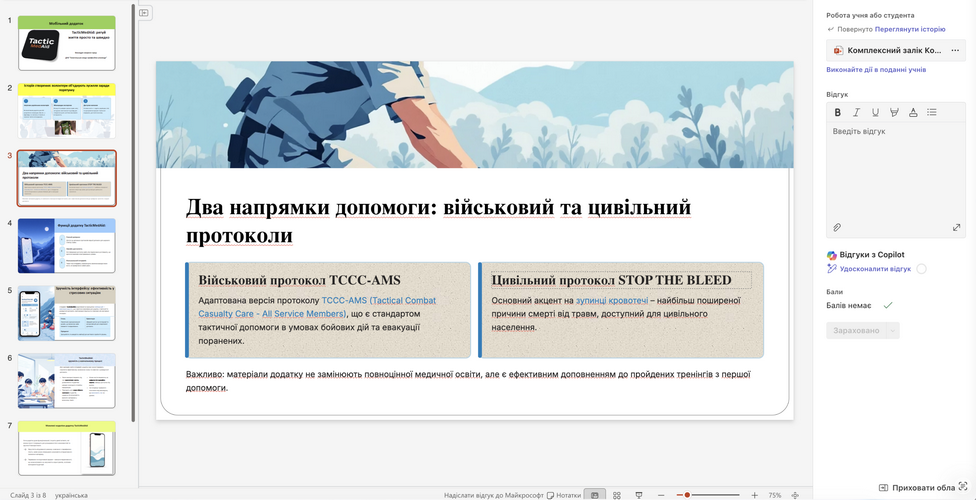
Task: Select the text highlight tool in feedback toolbar
Action: tap(895, 112)
